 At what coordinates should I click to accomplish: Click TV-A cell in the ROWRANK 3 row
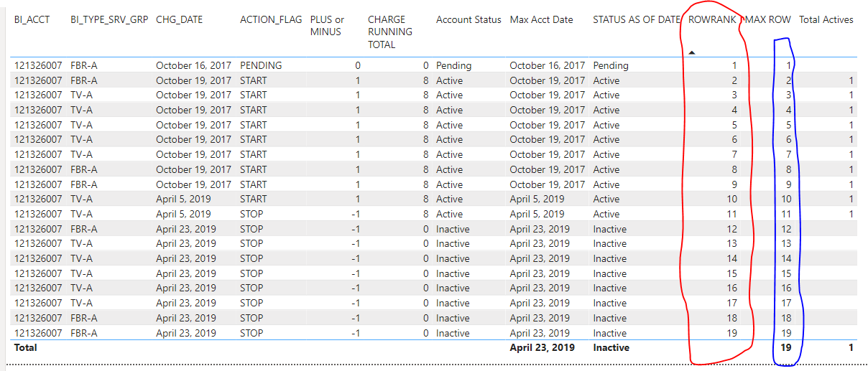click(x=81, y=95)
